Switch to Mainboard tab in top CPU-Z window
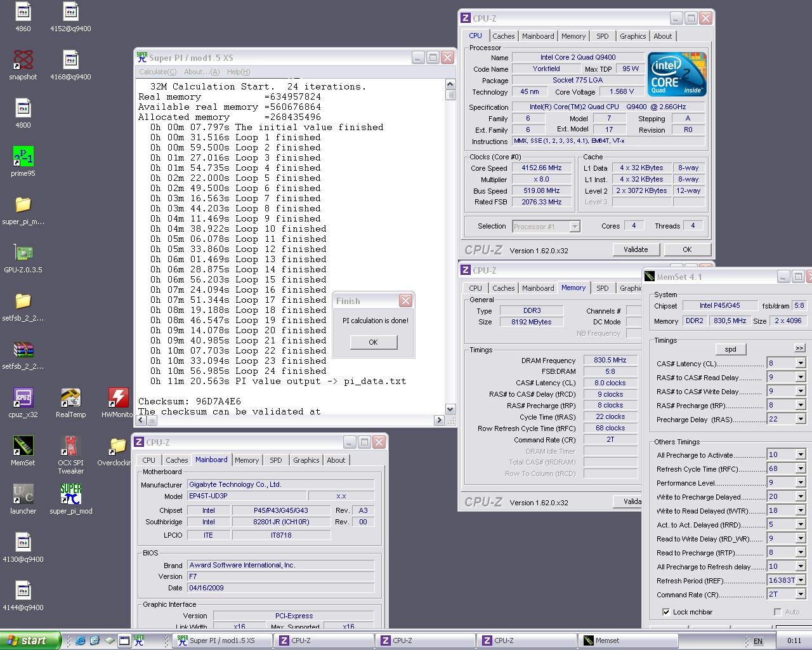This screenshot has height=650, width=812. click(538, 36)
